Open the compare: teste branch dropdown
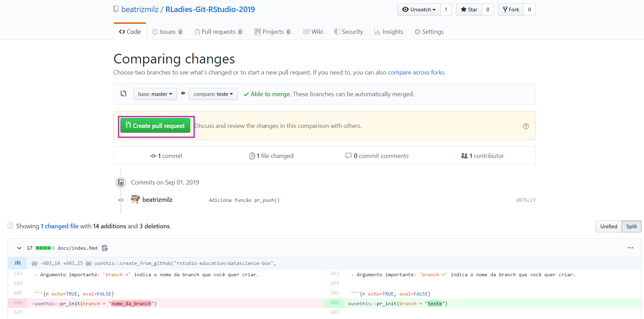 213,94
